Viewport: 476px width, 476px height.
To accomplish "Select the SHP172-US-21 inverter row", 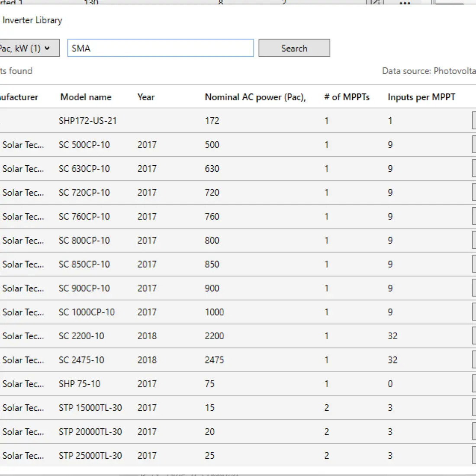I will tap(88, 121).
